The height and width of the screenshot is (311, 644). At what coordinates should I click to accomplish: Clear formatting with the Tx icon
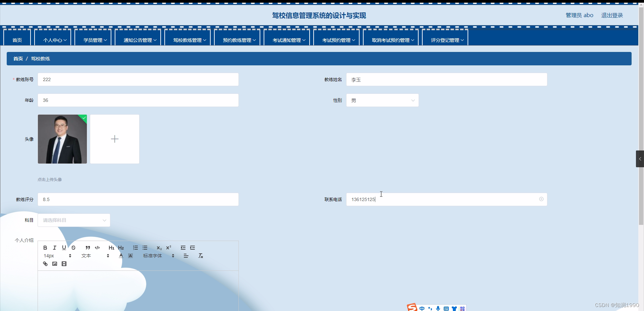pyautogui.click(x=200, y=255)
